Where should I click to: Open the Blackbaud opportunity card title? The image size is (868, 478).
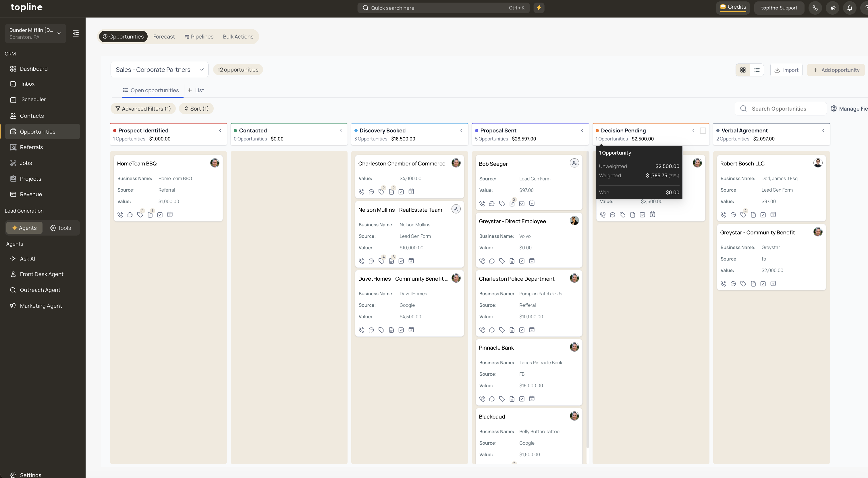click(x=492, y=417)
